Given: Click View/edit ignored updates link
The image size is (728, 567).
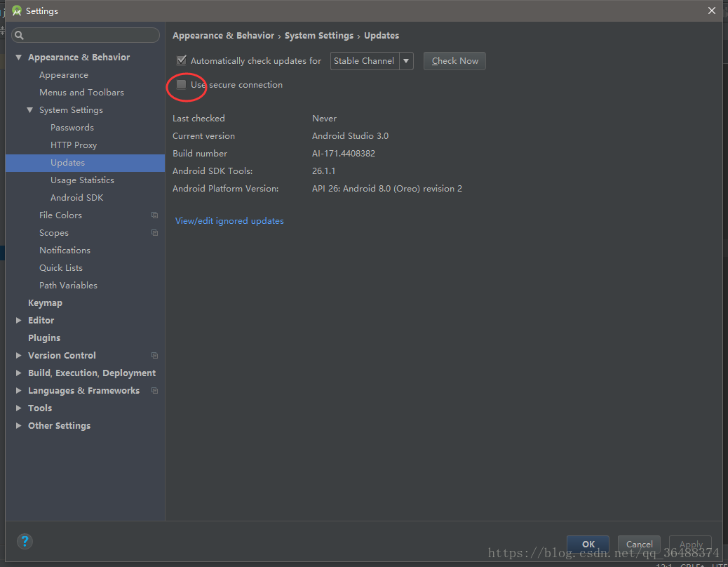Looking at the screenshot, I should coord(229,221).
